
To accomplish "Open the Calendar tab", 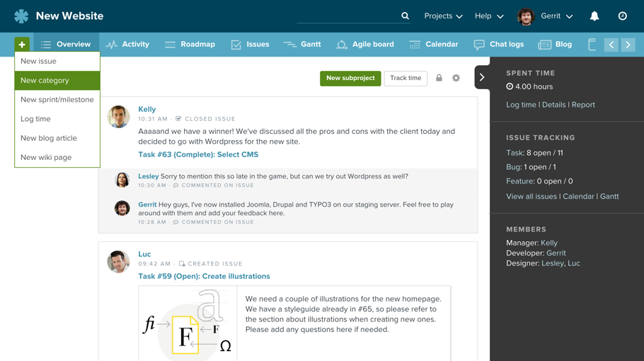I will (434, 45).
